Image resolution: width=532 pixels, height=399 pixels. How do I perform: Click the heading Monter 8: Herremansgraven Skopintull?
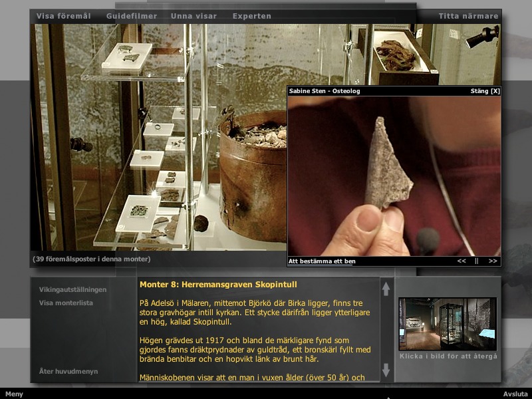[x=218, y=285]
